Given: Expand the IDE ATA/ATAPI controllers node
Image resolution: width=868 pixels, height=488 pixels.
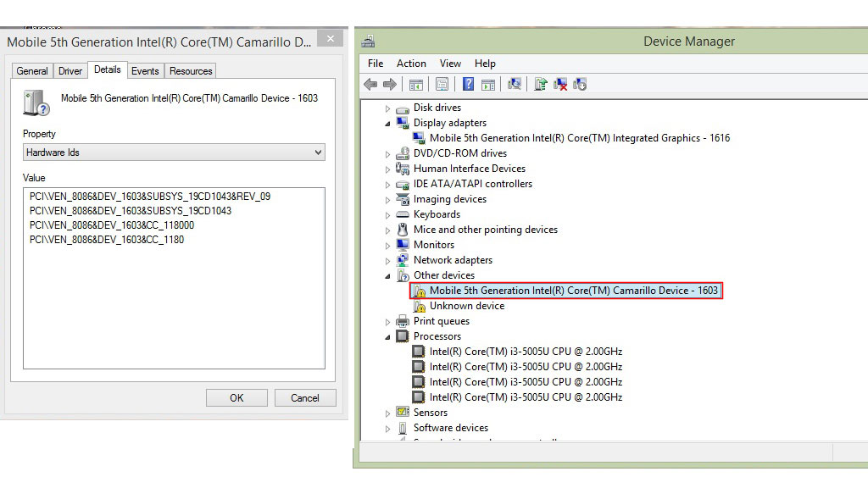Looking at the screenshot, I should click(x=387, y=184).
